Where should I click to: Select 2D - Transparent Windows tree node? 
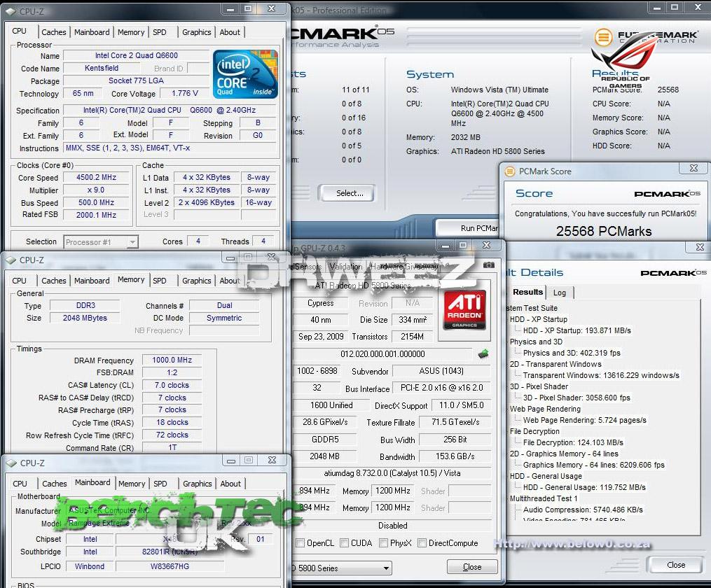click(x=555, y=364)
